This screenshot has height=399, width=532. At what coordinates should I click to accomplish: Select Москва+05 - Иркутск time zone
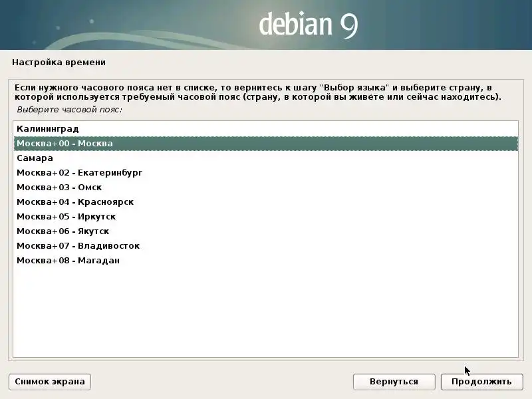click(265, 217)
